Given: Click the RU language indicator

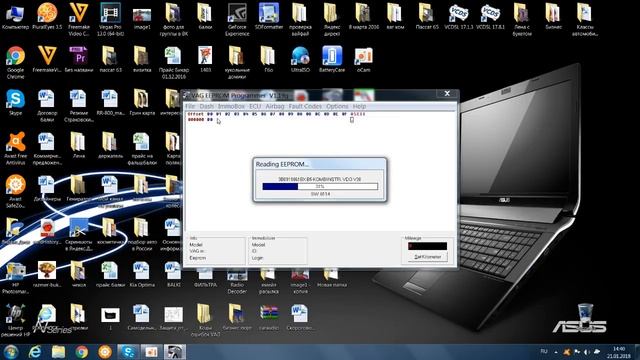Looking at the screenshot, I should [x=544, y=351].
